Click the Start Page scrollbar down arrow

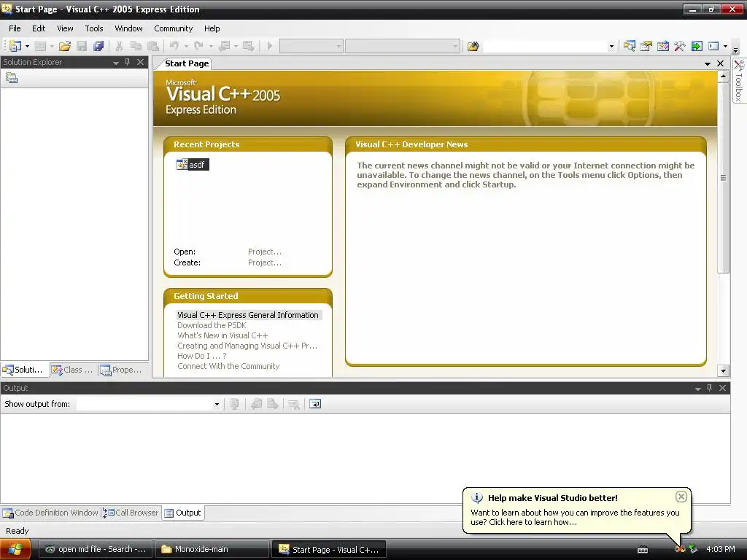(723, 371)
